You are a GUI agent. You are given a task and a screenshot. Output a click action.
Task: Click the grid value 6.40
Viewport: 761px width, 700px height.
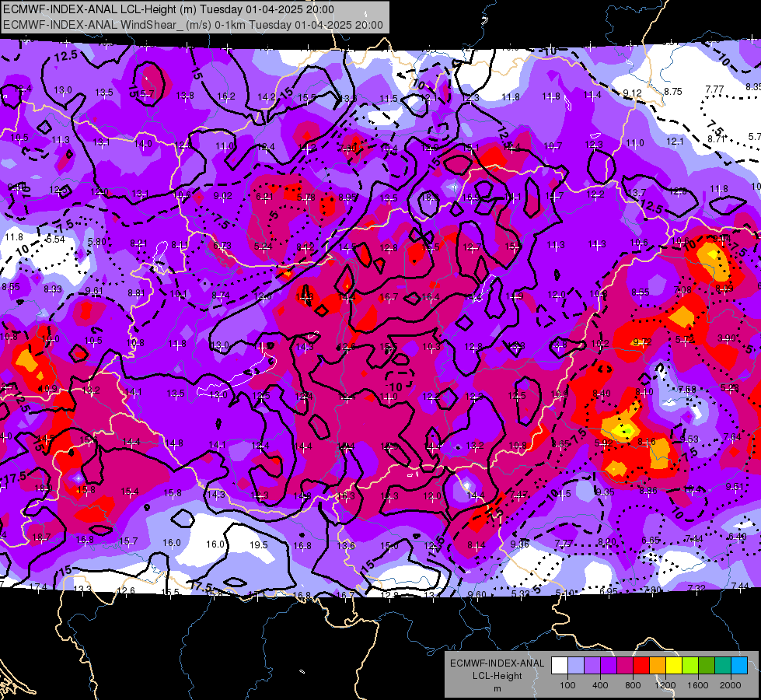click(737, 537)
